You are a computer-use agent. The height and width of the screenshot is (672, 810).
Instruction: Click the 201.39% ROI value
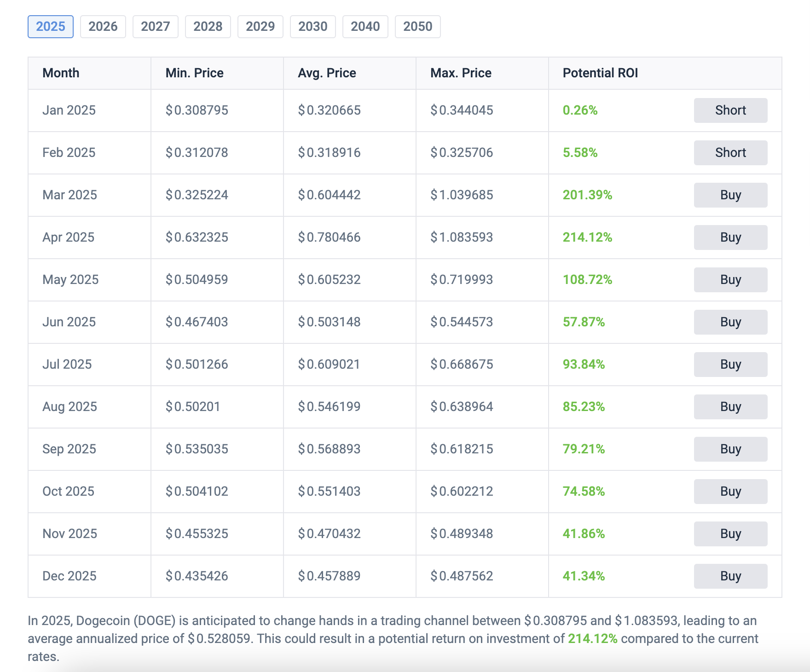tap(587, 195)
